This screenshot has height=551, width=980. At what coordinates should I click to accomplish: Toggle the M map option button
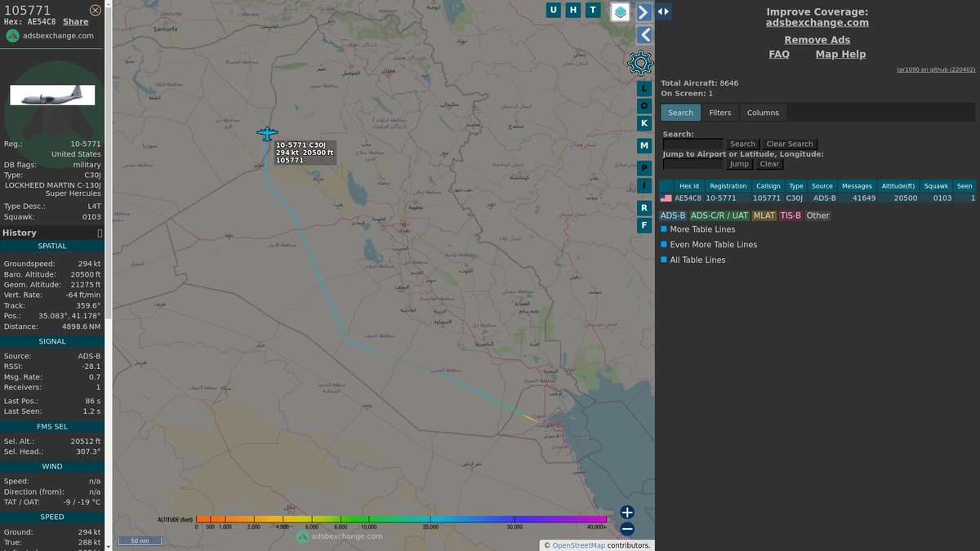click(x=644, y=146)
